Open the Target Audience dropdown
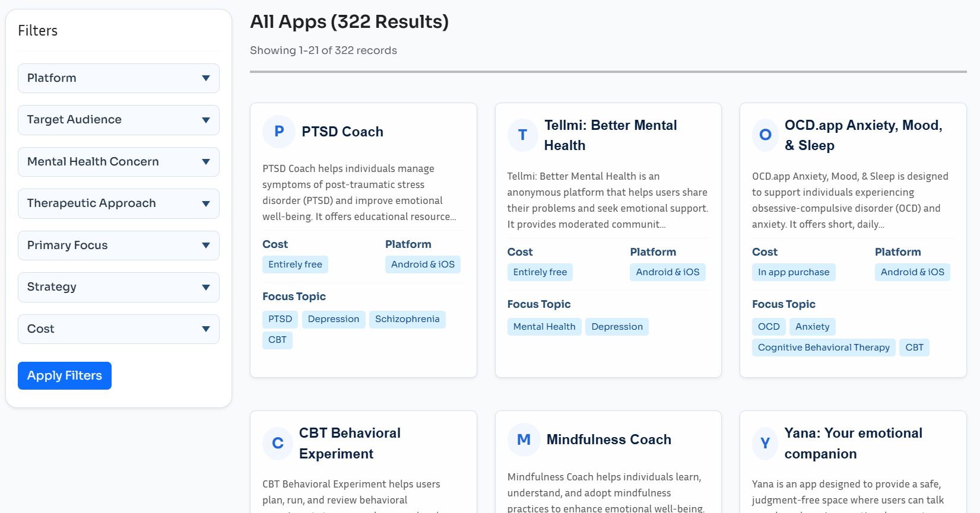Image resolution: width=980 pixels, height=513 pixels. tap(119, 120)
